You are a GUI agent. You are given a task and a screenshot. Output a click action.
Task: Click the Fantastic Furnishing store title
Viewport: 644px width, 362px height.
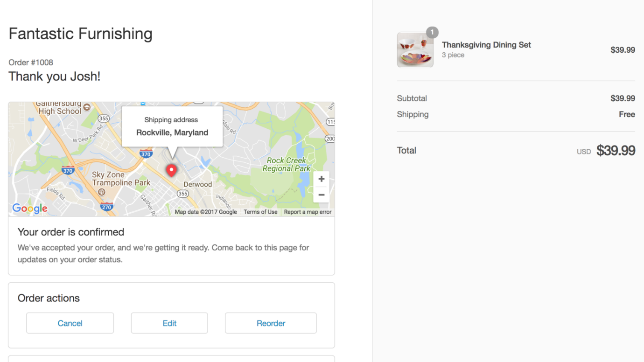pos(80,34)
